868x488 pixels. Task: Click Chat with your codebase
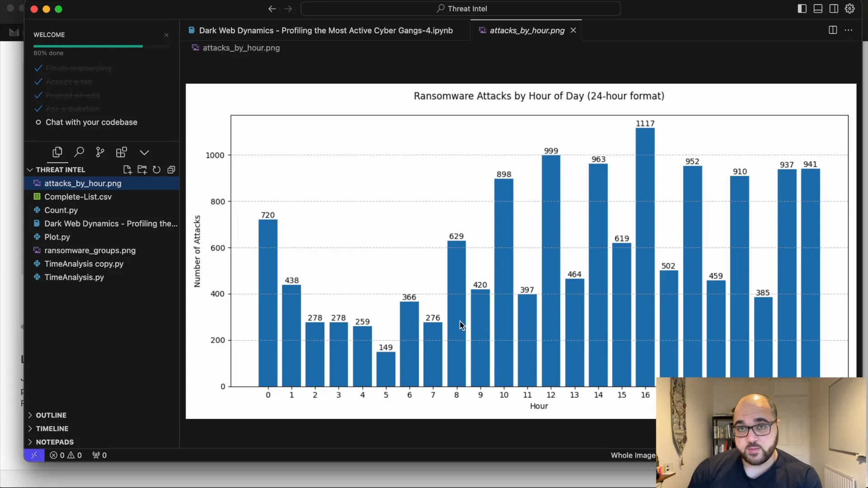[91, 122]
